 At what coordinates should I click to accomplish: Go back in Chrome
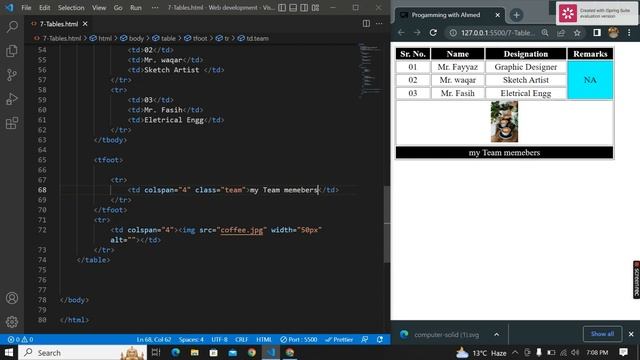pyautogui.click(x=401, y=33)
